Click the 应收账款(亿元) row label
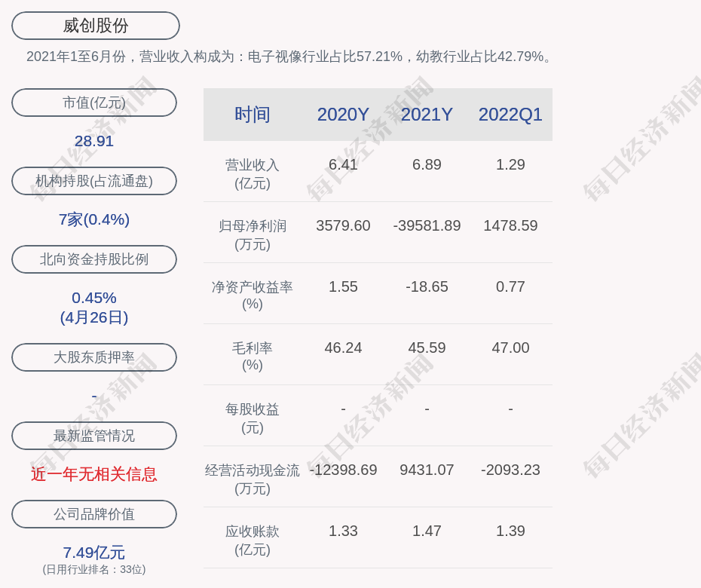 253,541
